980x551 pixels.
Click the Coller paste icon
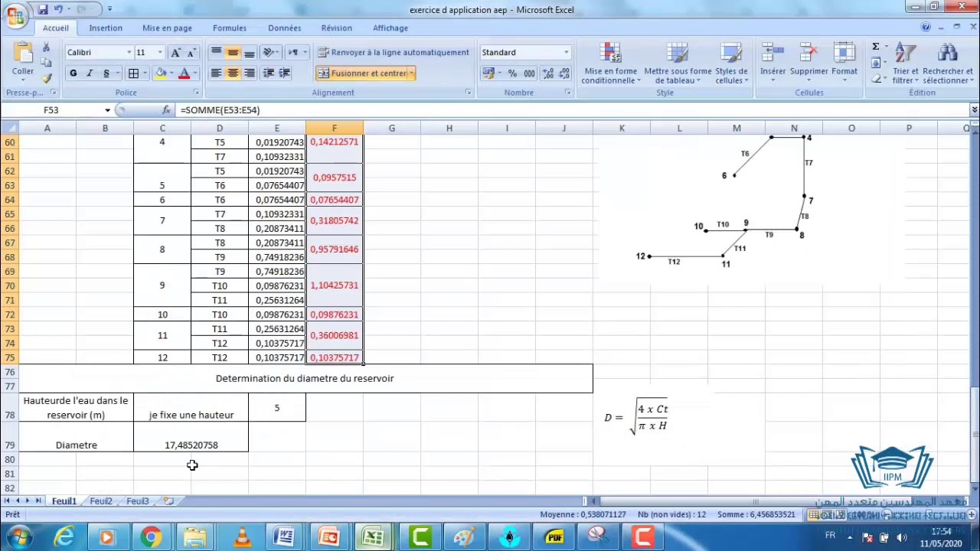pos(23,53)
